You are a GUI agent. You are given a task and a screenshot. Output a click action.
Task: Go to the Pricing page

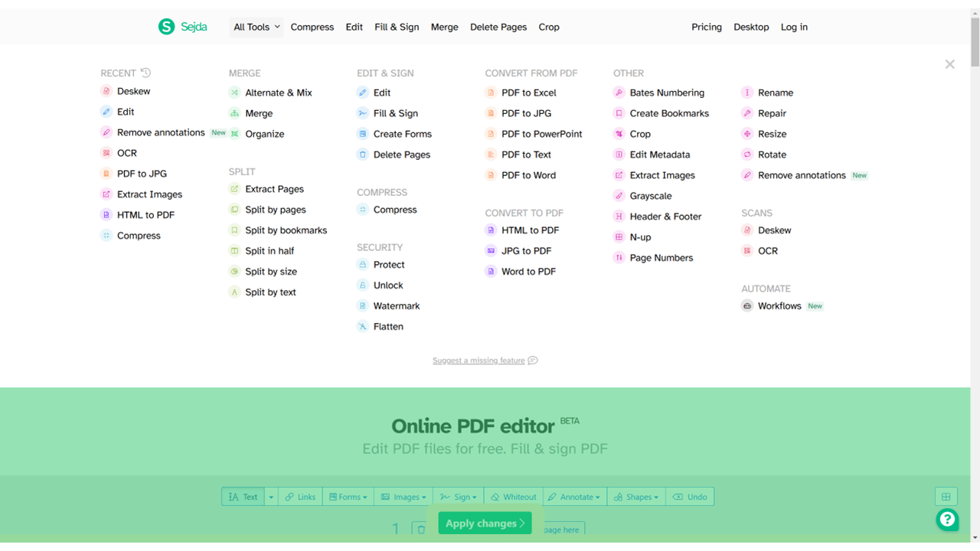click(x=706, y=27)
